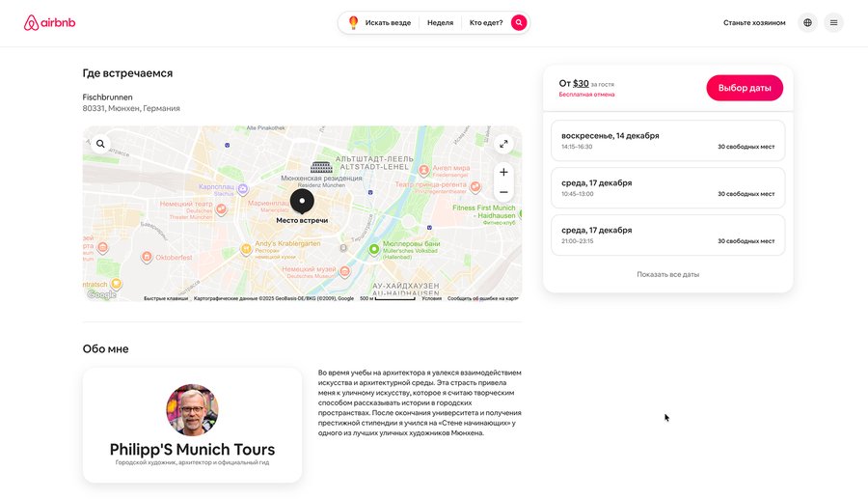
Task: Open the "Неделя" date selector
Action: coord(440,23)
